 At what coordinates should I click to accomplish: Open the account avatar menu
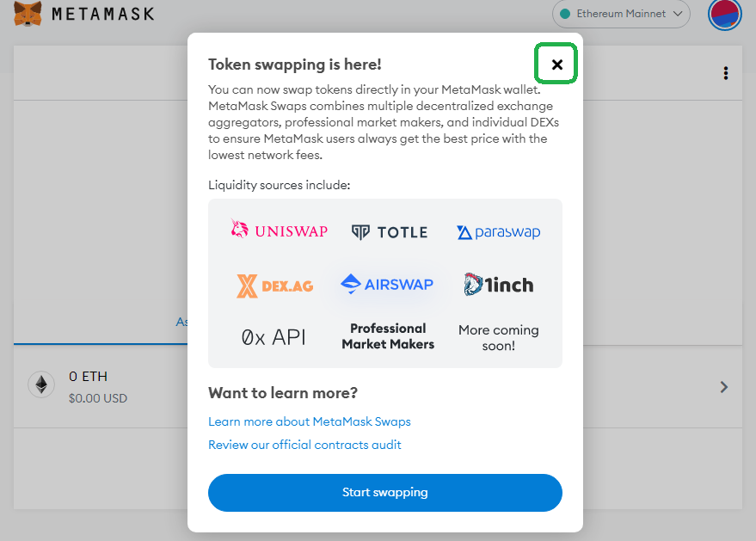click(x=725, y=14)
